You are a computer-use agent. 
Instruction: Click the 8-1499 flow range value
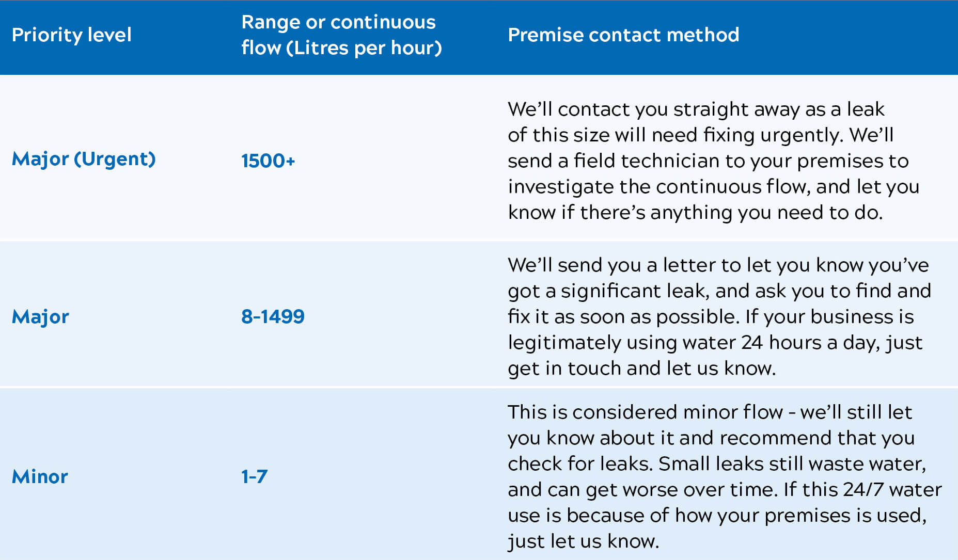[273, 316]
